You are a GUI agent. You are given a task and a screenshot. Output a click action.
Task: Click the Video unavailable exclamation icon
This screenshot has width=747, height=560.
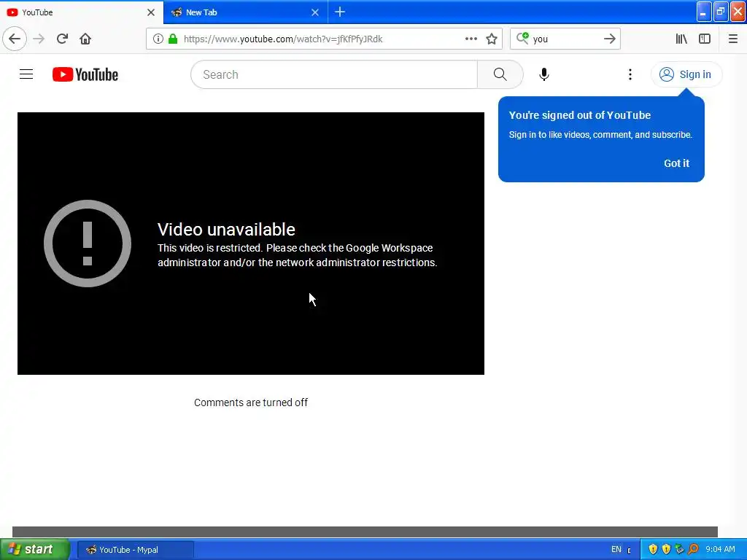coord(88,244)
